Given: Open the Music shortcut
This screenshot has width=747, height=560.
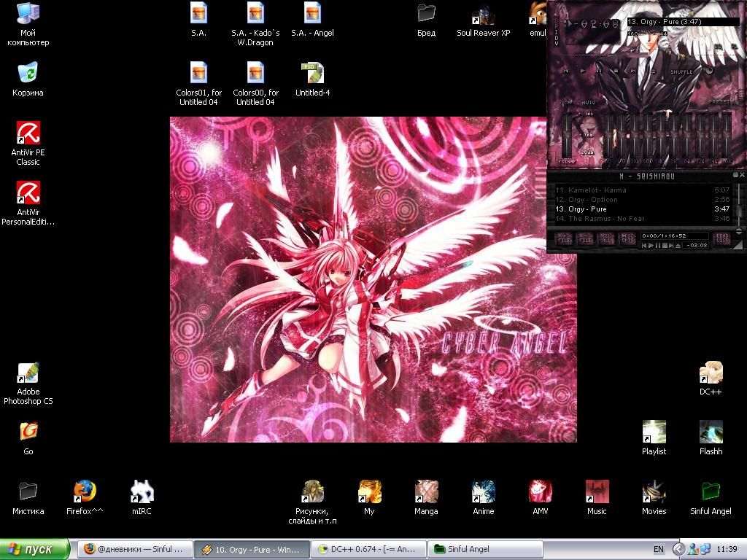Looking at the screenshot, I should (597, 499).
